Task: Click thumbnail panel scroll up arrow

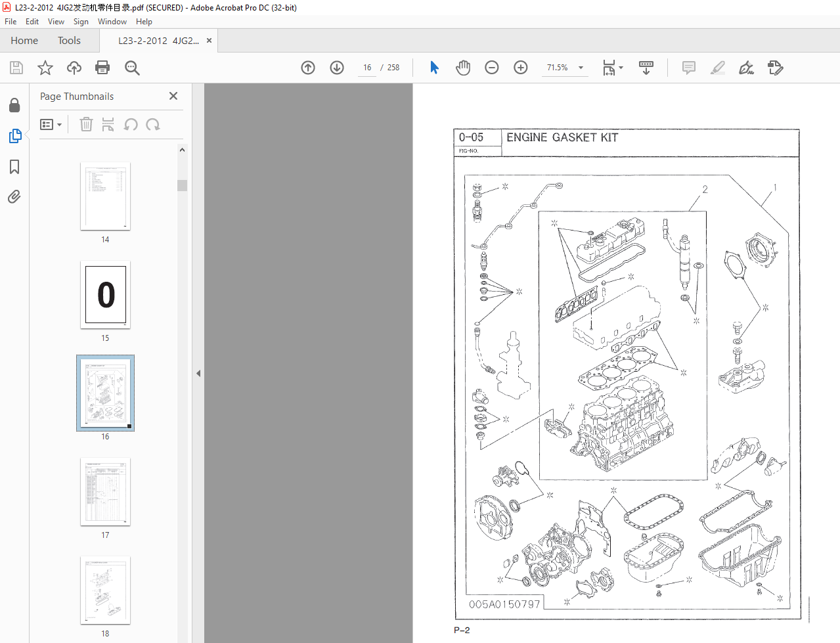Action: point(182,150)
